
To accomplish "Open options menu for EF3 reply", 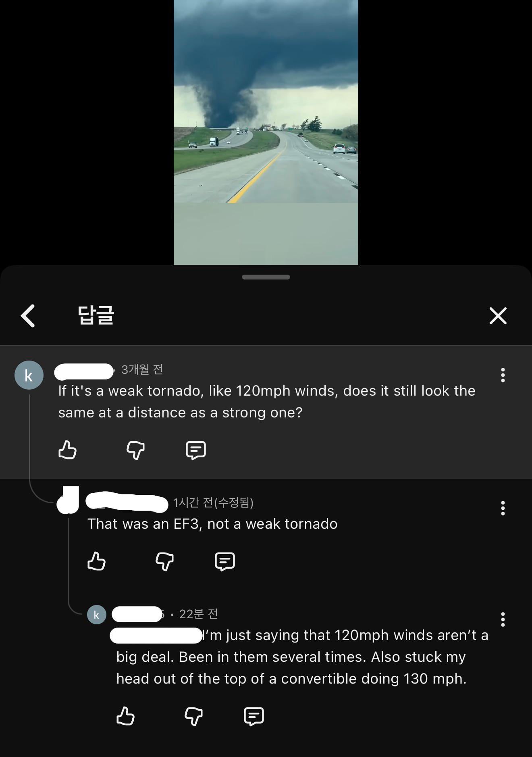I will tap(503, 508).
